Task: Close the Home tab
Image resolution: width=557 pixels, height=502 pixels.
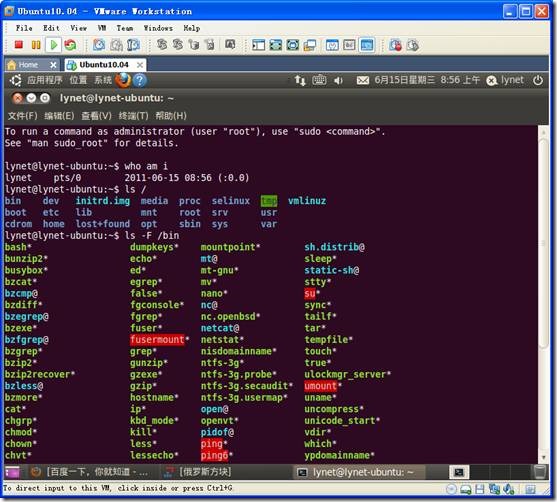Action: coord(53,65)
